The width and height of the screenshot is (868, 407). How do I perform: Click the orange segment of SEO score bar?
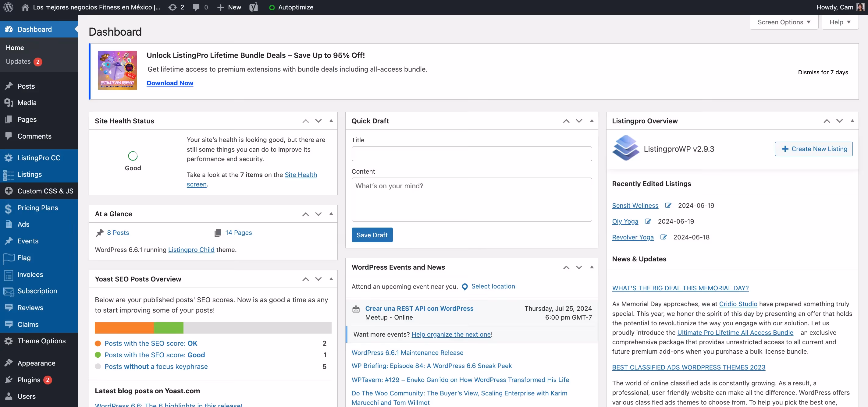[124, 328]
